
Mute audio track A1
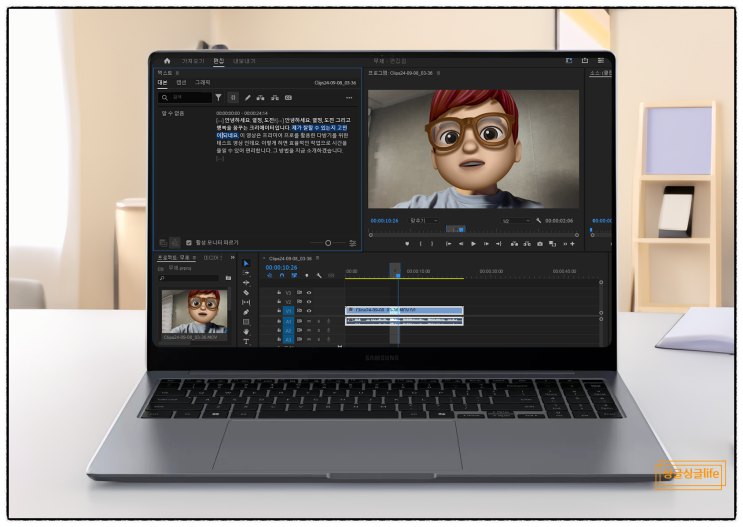(x=309, y=321)
